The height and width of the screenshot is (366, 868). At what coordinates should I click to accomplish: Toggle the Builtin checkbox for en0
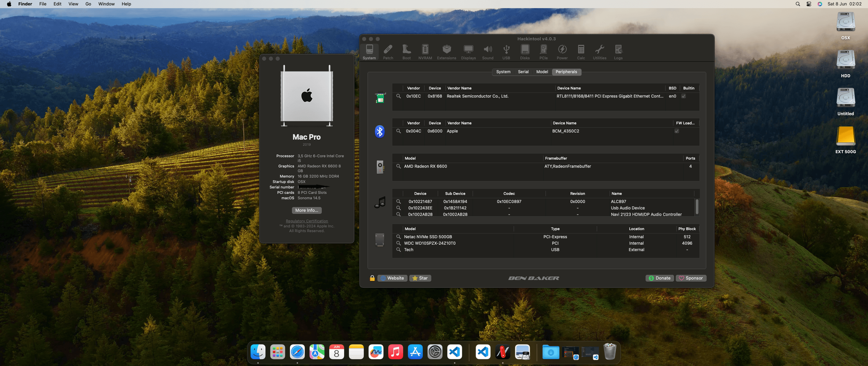click(684, 96)
